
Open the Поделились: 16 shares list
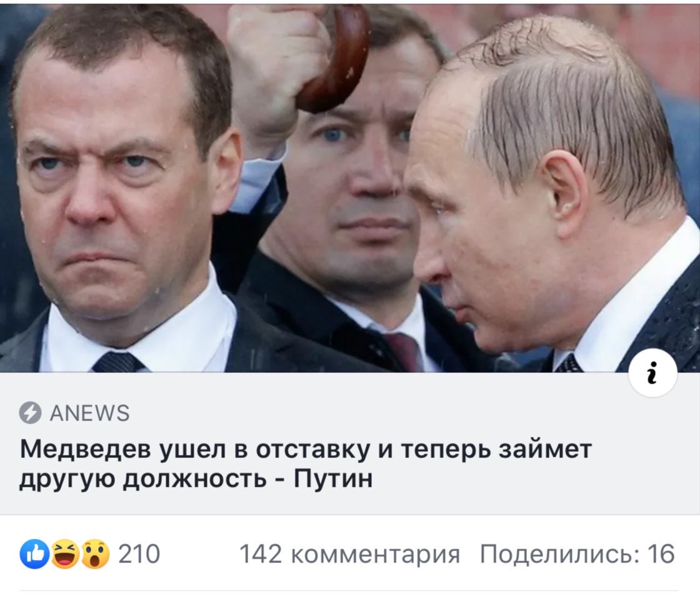577,554
